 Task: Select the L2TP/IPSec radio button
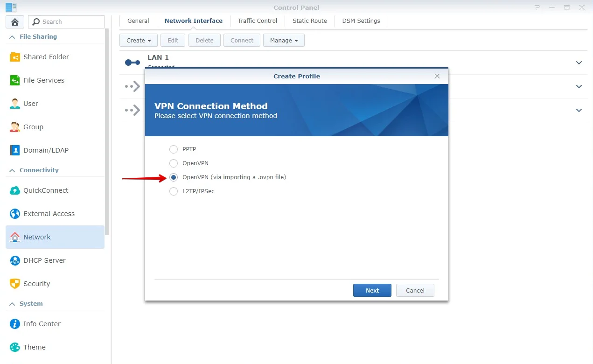pyautogui.click(x=174, y=191)
